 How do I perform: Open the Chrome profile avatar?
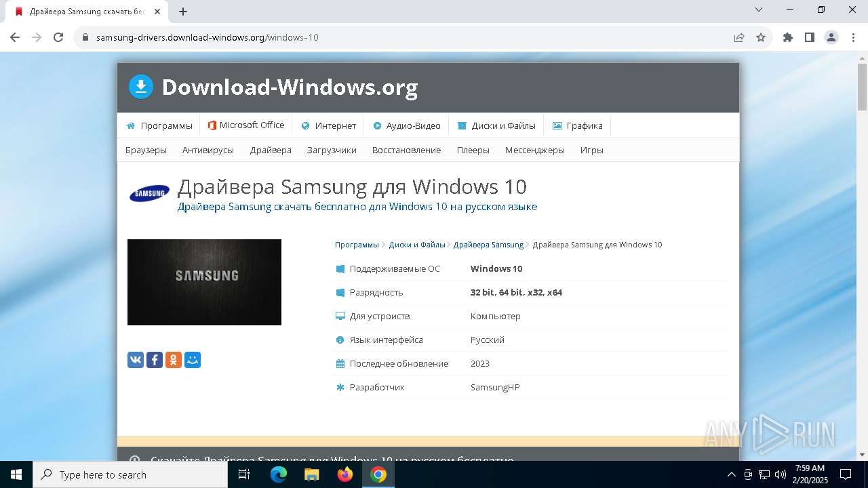831,37
